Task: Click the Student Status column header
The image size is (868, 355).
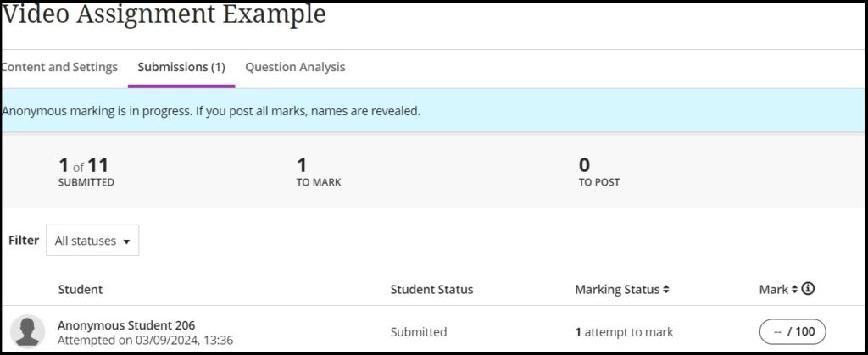Action: tap(431, 289)
